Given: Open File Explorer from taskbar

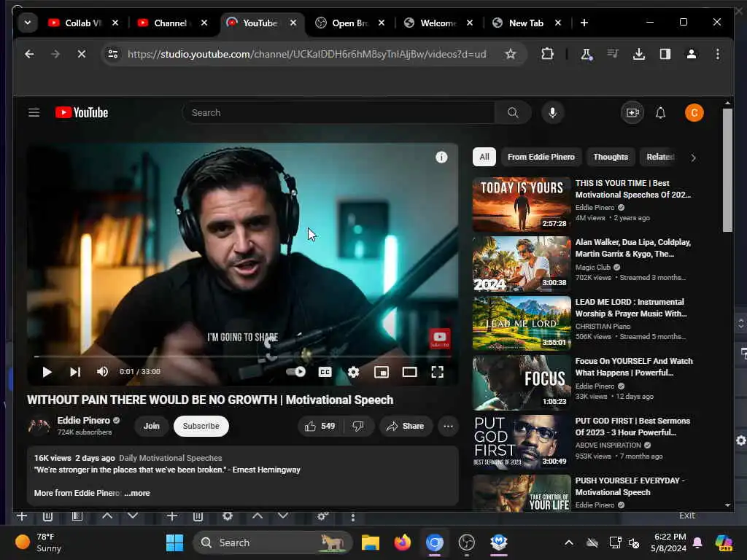Looking at the screenshot, I should pyautogui.click(x=370, y=542).
